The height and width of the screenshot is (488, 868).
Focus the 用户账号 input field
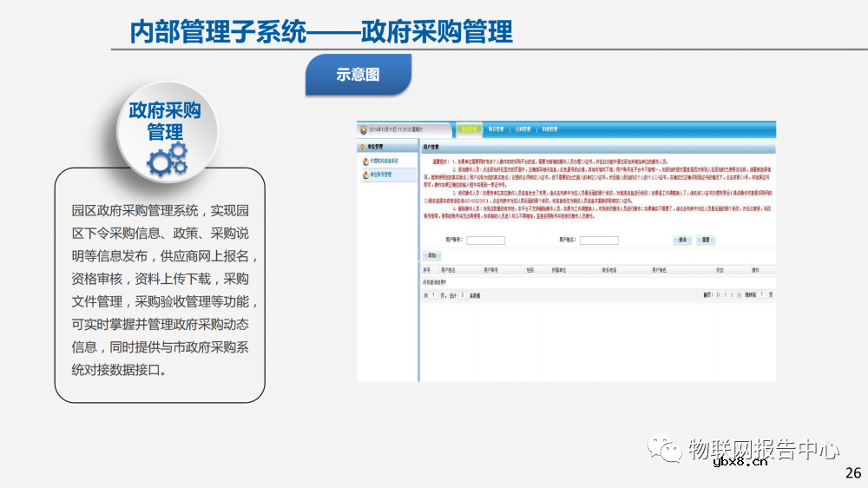pos(485,241)
